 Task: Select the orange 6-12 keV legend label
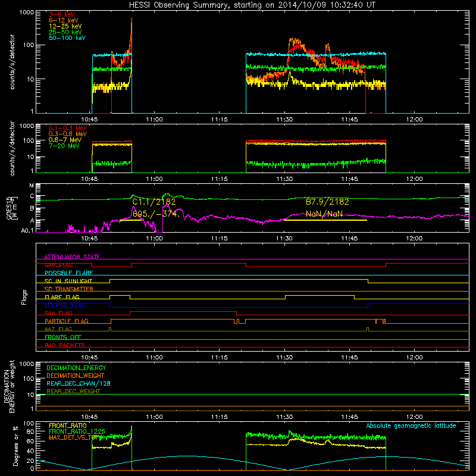click(64, 20)
